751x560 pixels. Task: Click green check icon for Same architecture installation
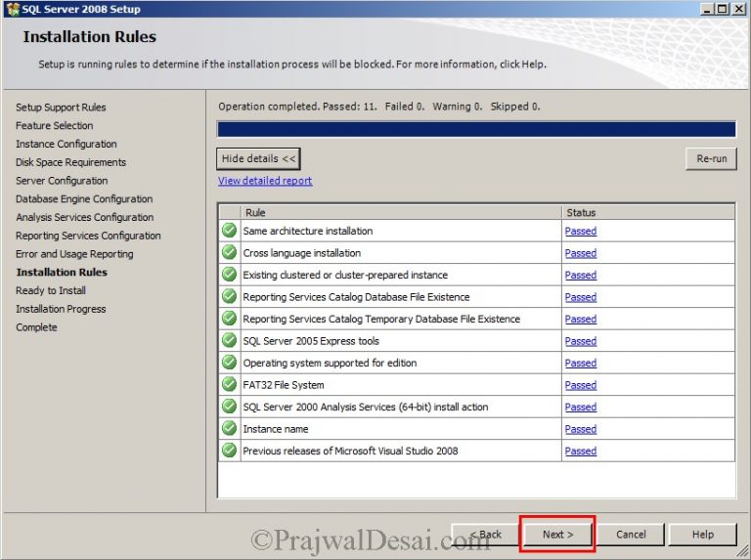(x=230, y=231)
